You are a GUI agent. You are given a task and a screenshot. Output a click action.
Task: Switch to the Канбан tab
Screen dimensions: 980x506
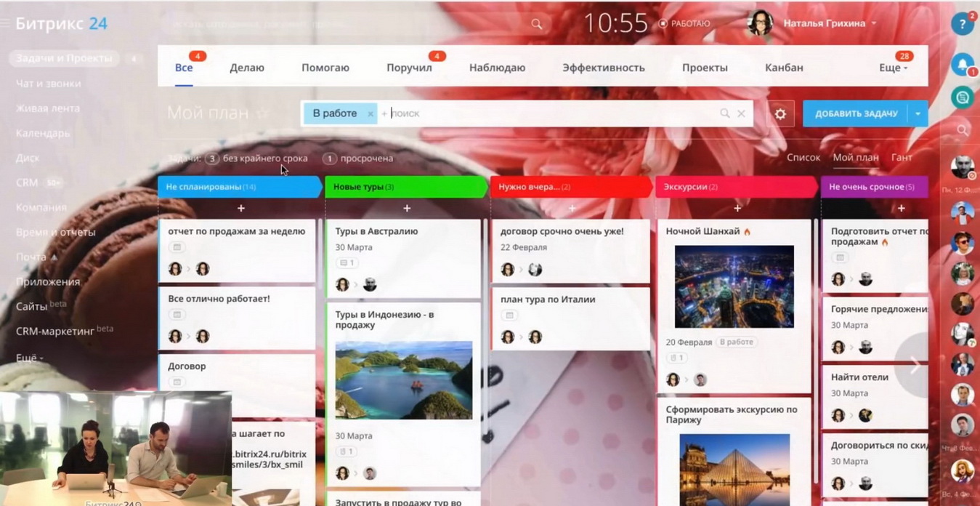point(784,68)
